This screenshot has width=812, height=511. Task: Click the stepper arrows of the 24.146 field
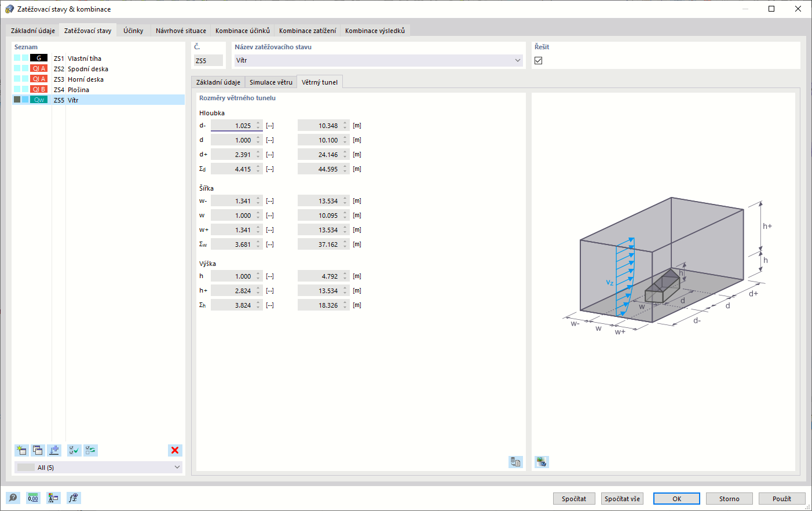345,155
